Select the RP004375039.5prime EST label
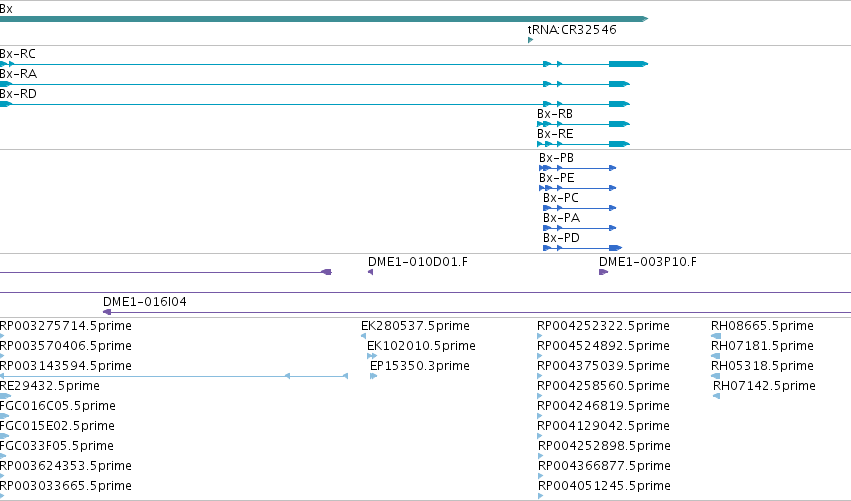The height and width of the screenshot is (501, 851). 603,366
